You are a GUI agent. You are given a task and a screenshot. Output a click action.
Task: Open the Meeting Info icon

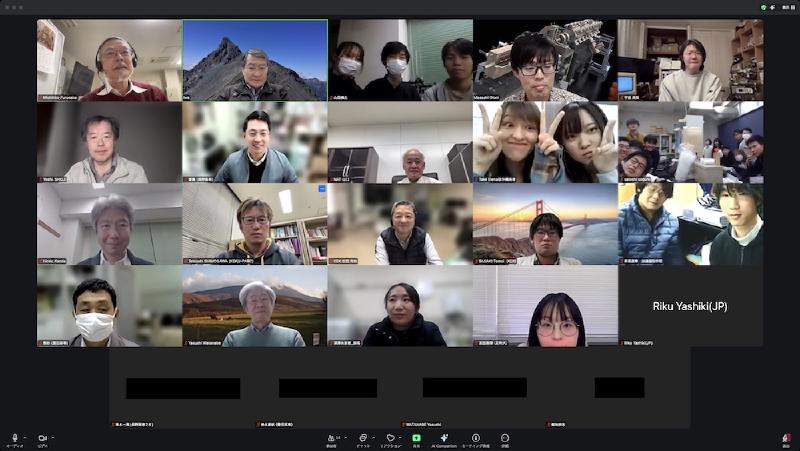coord(476,439)
